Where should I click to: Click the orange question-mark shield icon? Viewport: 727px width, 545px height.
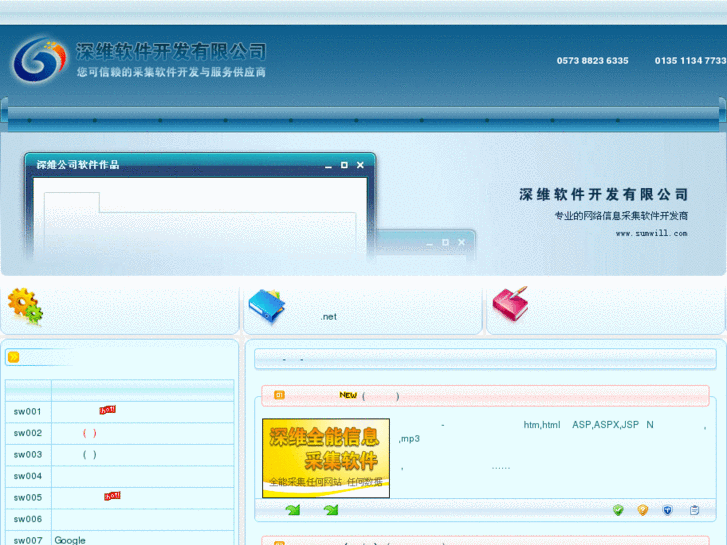coord(643,510)
